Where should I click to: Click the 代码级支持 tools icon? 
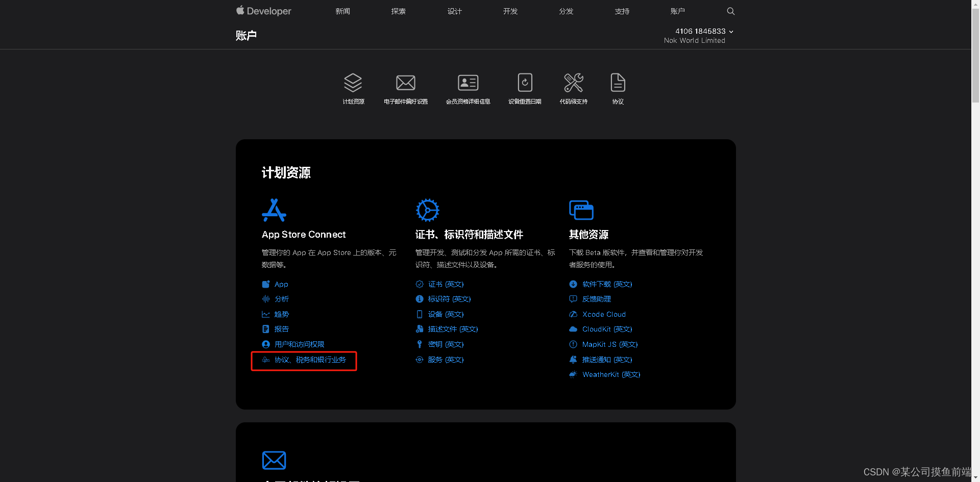573,83
